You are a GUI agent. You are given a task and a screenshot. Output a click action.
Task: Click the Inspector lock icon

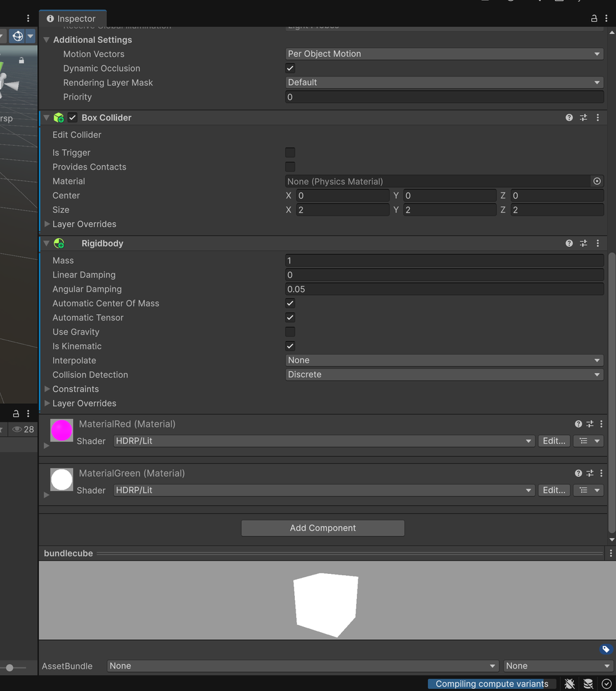[x=594, y=19]
